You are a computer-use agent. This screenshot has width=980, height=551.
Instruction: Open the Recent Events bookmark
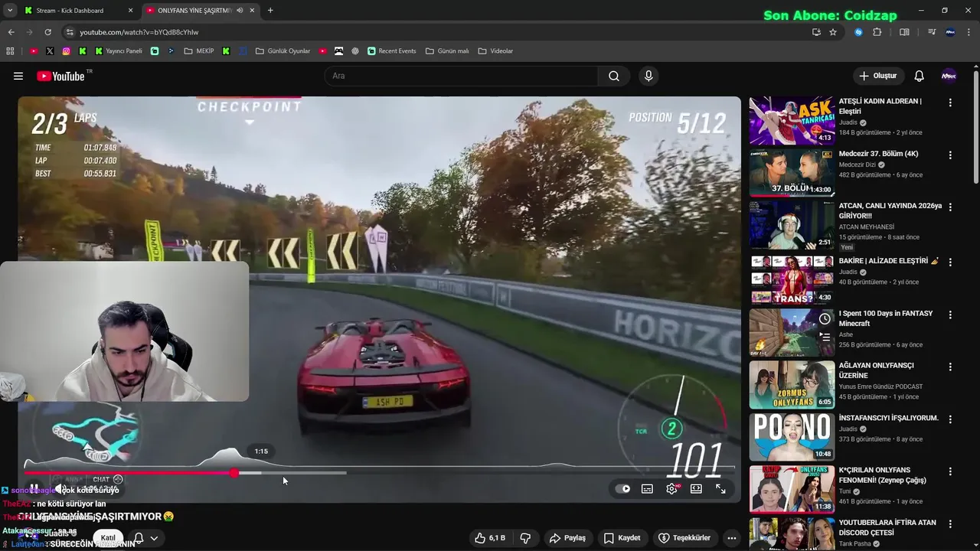point(391,51)
